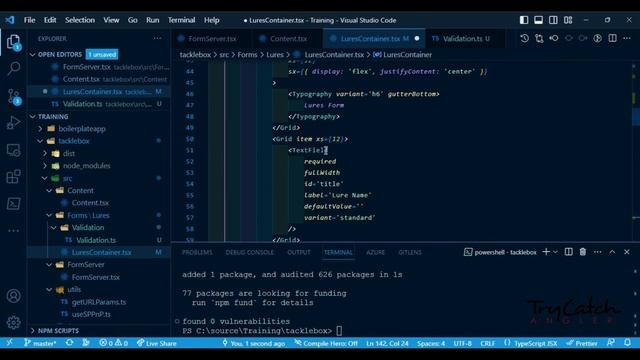
Task: Split the terminal
Action: click(568, 252)
